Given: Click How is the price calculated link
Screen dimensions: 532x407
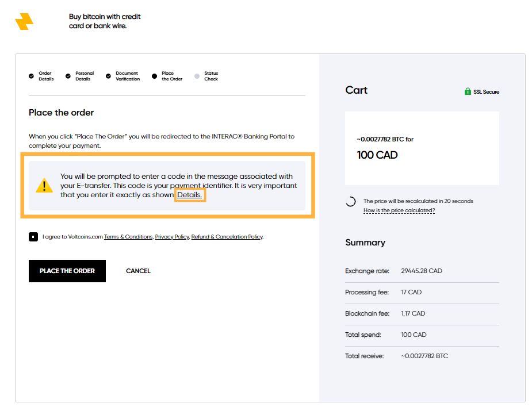Looking at the screenshot, I should 399,210.
